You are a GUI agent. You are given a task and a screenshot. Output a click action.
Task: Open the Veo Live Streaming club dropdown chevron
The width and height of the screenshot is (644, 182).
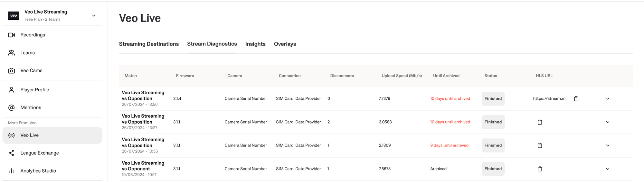(x=94, y=15)
